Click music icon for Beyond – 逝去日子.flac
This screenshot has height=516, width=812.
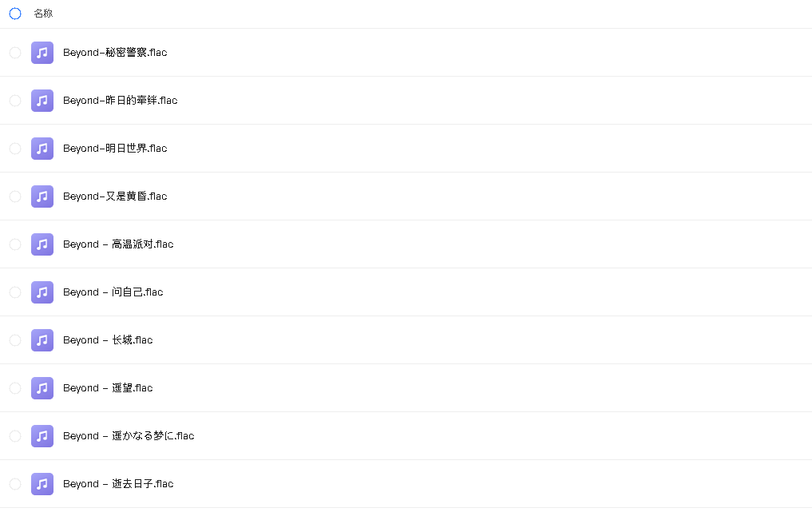(42, 484)
